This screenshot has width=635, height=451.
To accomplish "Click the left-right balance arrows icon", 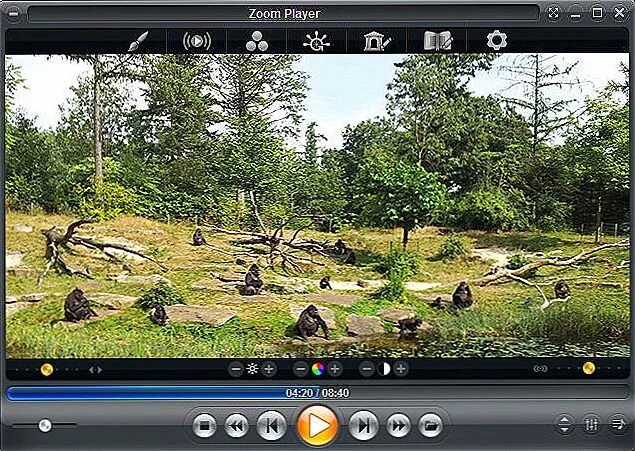I will tap(95, 370).
